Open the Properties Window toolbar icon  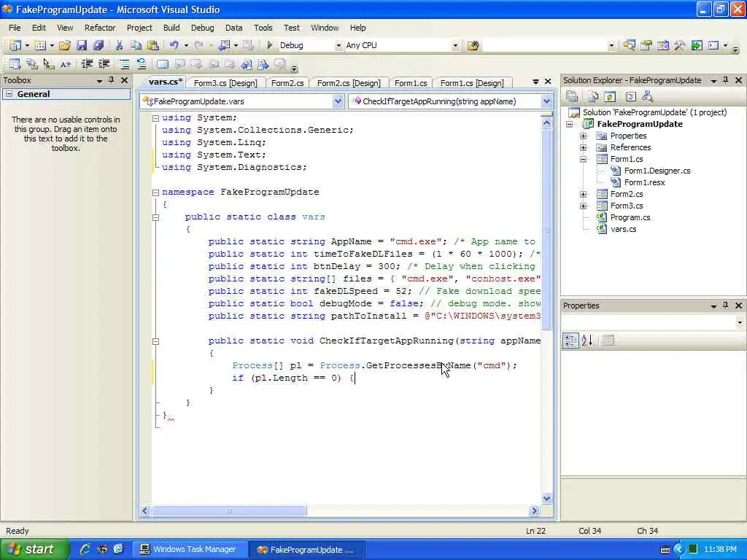(x=646, y=46)
